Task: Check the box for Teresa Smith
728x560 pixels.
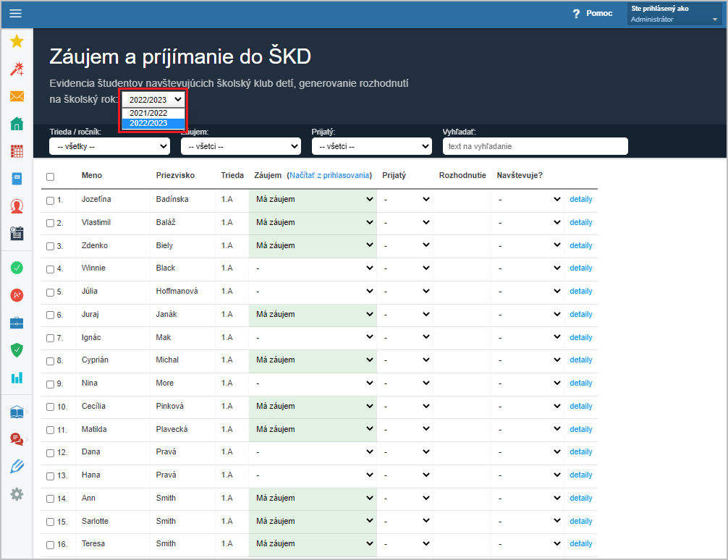Action: [x=50, y=545]
